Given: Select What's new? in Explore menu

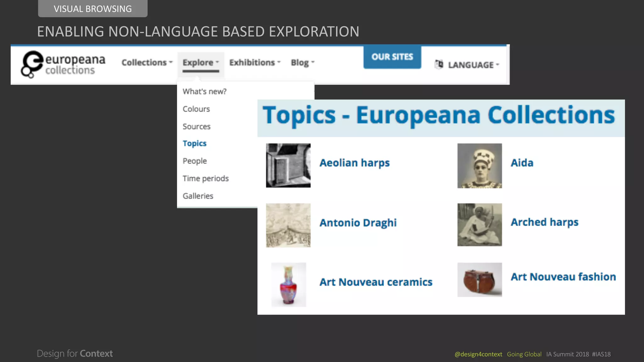Looking at the screenshot, I should click(x=204, y=91).
